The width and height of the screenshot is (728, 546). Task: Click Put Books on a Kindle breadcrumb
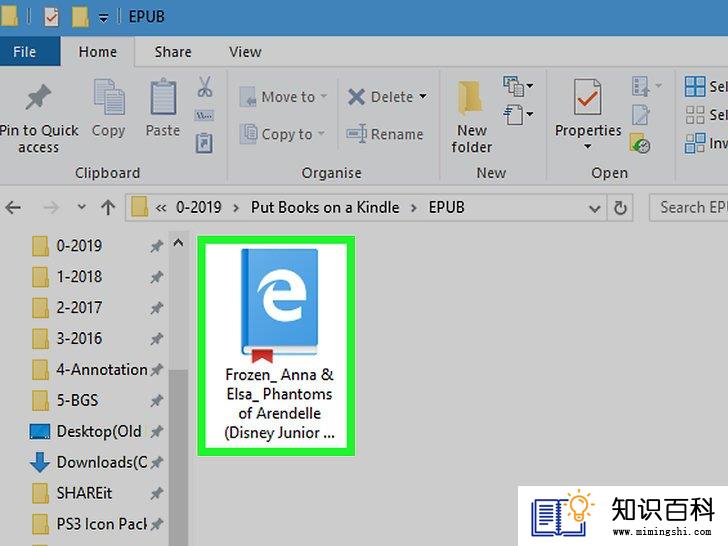[325, 207]
